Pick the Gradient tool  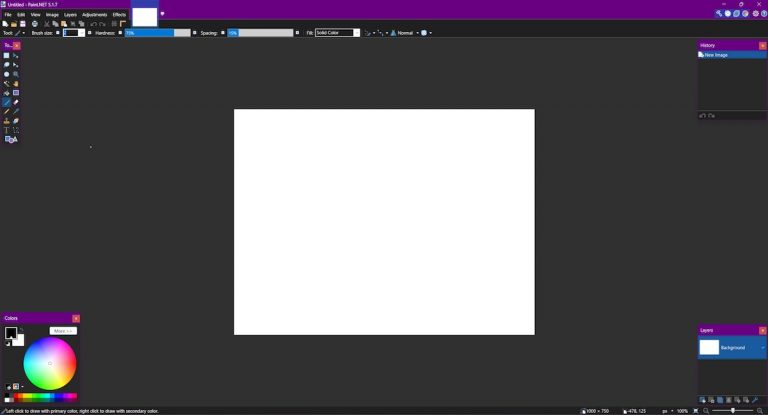click(16, 93)
